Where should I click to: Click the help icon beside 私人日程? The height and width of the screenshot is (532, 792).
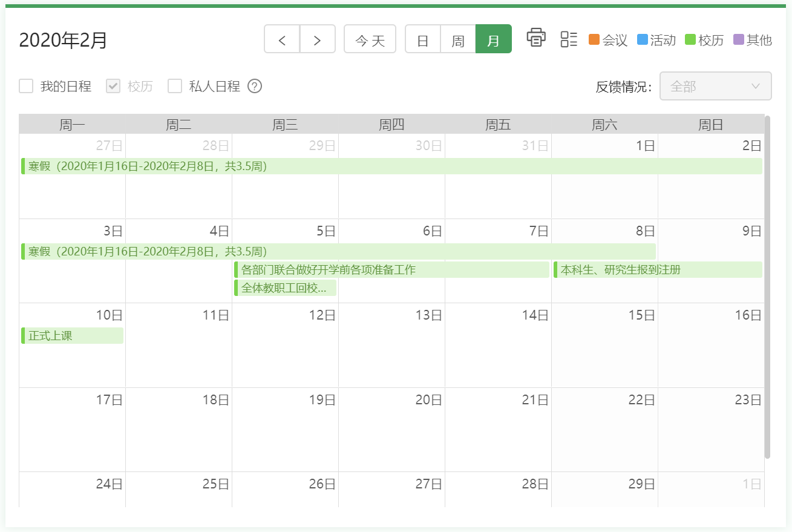pos(255,87)
